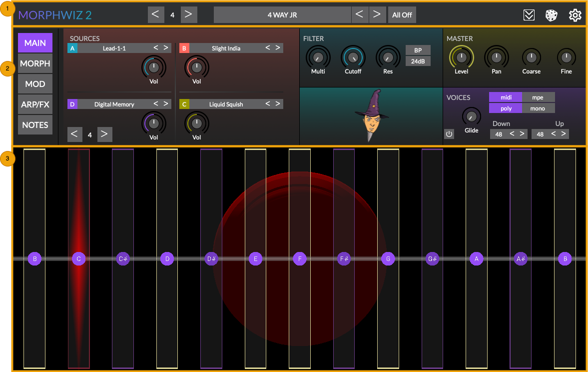Image resolution: width=588 pixels, height=372 pixels.
Task: Adjust the Master Level knob
Action: pos(461,57)
